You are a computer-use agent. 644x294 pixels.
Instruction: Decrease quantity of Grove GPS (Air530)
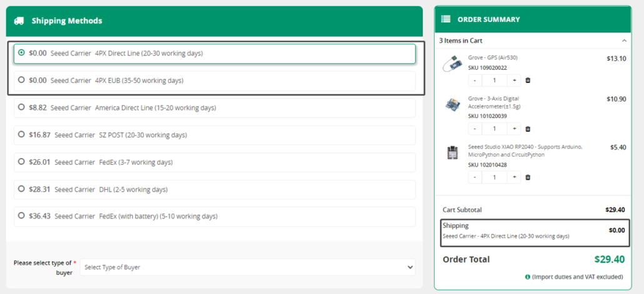point(475,81)
